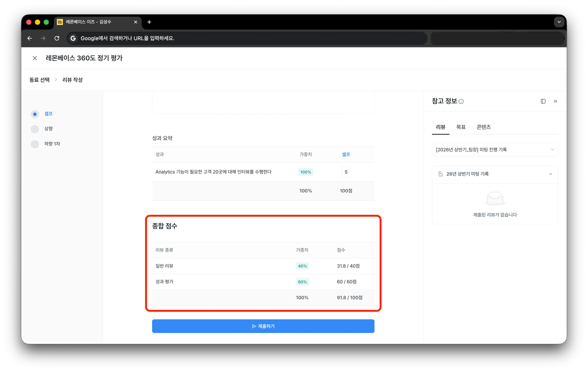Viewport: 588px width, 372px height.
Task: Toggle the side panel layout icon
Action: [x=543, y=101]
